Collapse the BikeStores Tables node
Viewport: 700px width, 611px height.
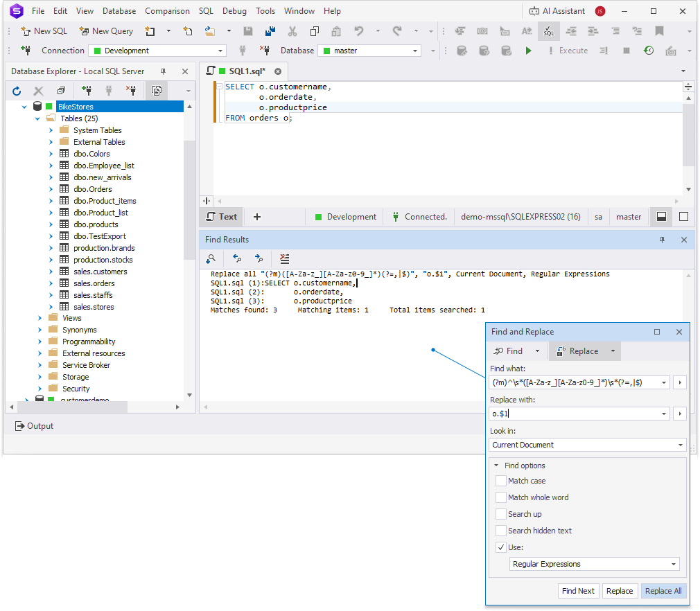pos(37,118)
